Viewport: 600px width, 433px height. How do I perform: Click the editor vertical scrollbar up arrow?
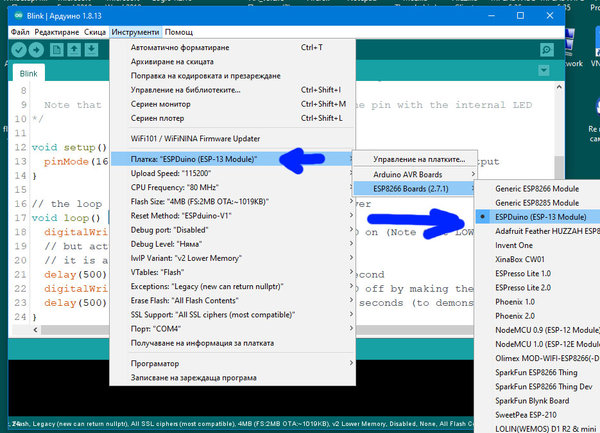(559, 87)
